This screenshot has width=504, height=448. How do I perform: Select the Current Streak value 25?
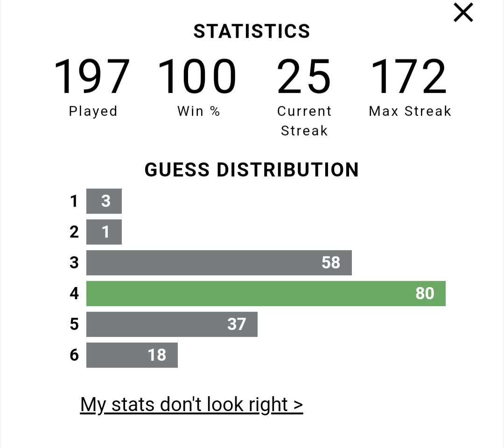(304, 76)
